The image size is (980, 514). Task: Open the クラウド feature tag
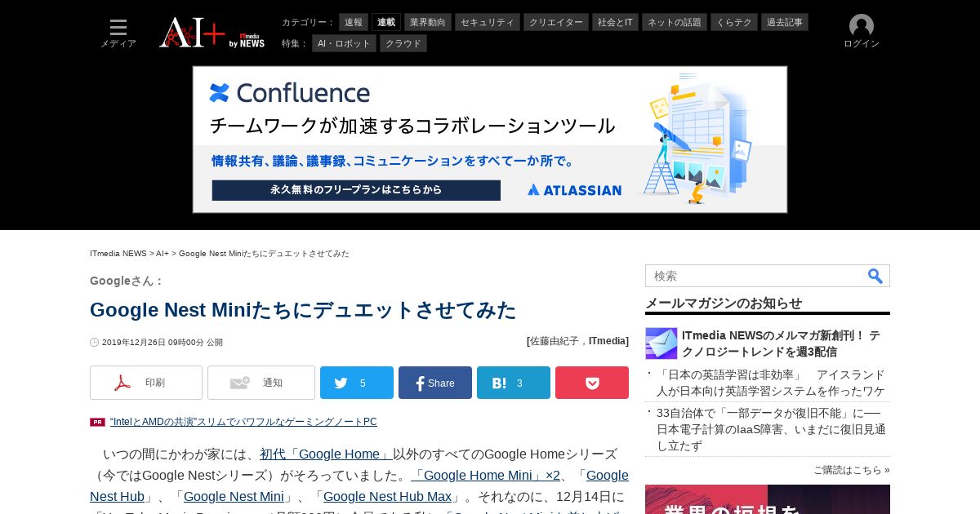pos(403,43)
